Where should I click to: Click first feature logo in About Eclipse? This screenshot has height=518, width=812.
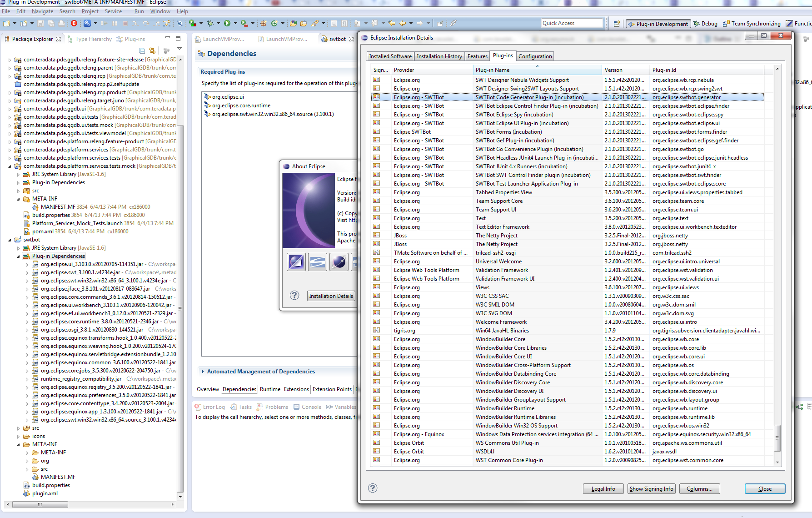pos(296,262)
